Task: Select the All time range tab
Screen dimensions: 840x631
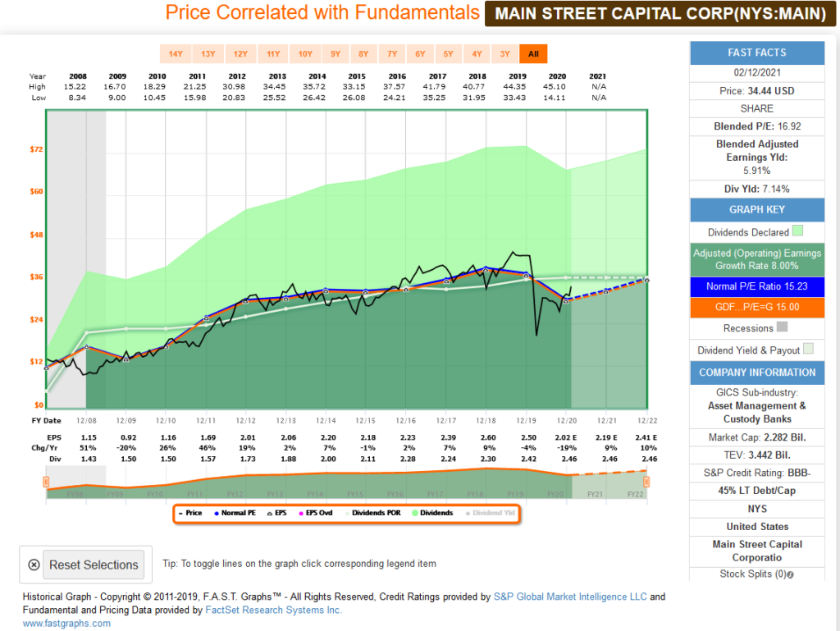Action: coord(533,53)
